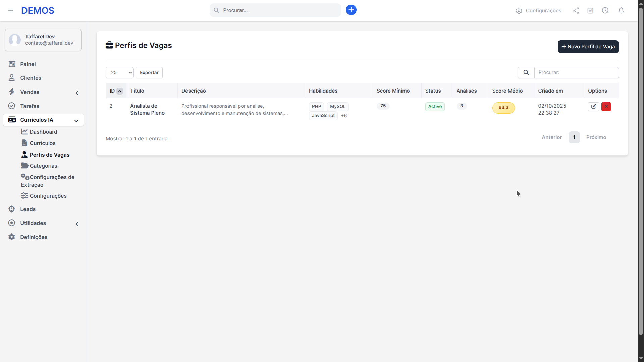Screen dimensions: 644x362
Task: Collapse the Utilidades submenu chevron
Action: tap(77, 224)
